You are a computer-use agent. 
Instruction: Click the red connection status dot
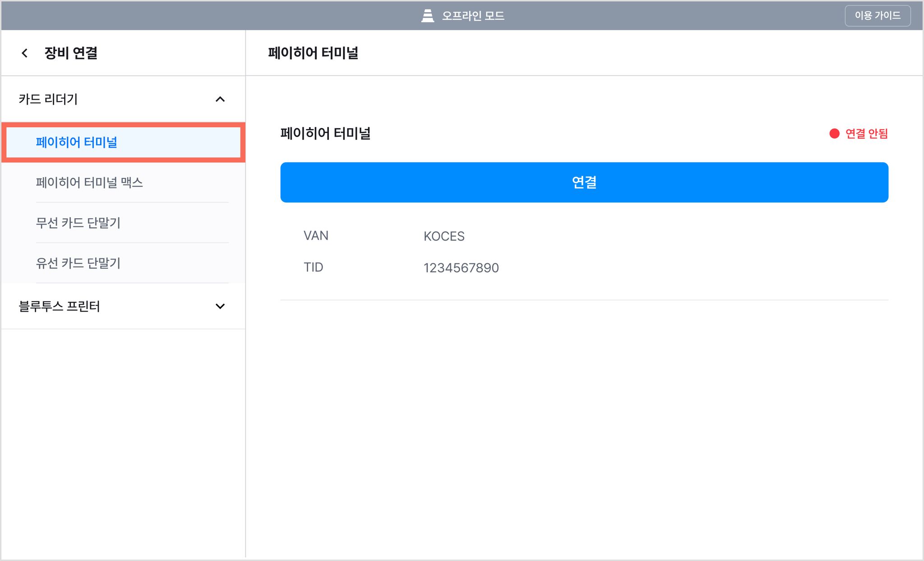click(834, 133)
